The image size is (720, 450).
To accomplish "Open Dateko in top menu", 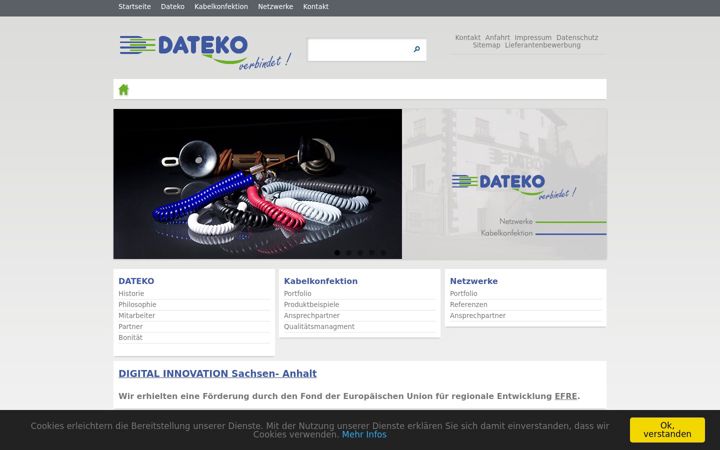I will click(x=173, y=7).
